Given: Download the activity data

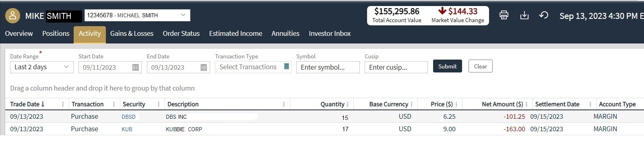Looking at the screenshot, I should point(524,15).
